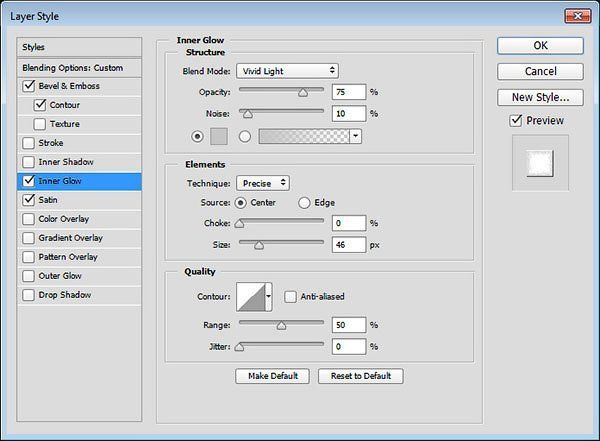Enable the Anti-aliased checkbox
The height and width of the screenshot is (441, 600).
point(290,297)
